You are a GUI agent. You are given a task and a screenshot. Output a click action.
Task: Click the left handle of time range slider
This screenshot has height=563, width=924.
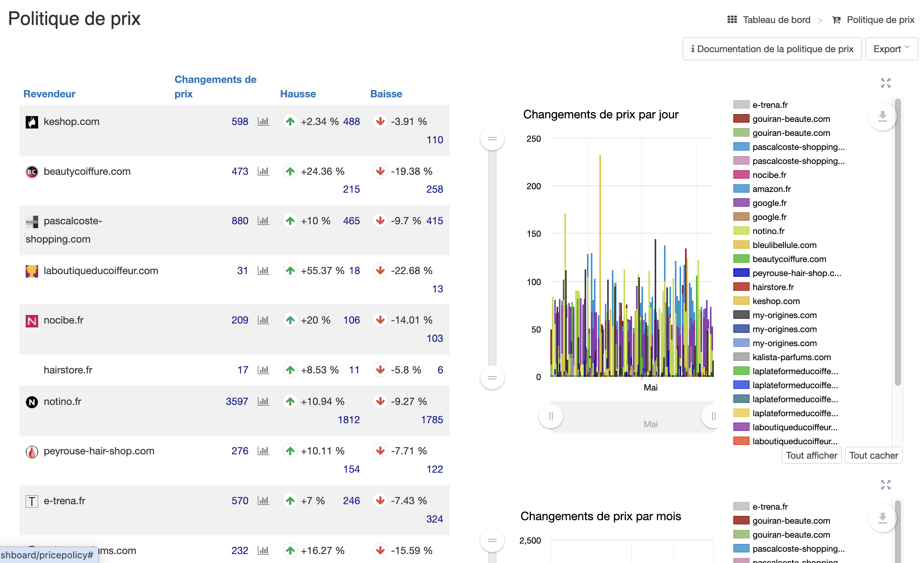[x=551, y=416]
